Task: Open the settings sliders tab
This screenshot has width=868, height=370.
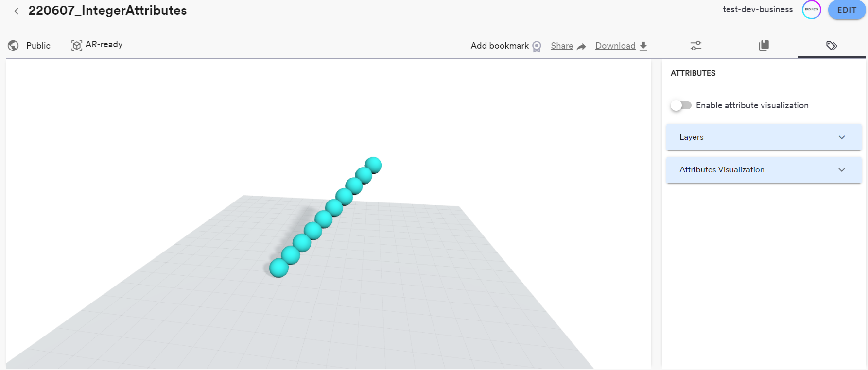Action: pos(696,46)
